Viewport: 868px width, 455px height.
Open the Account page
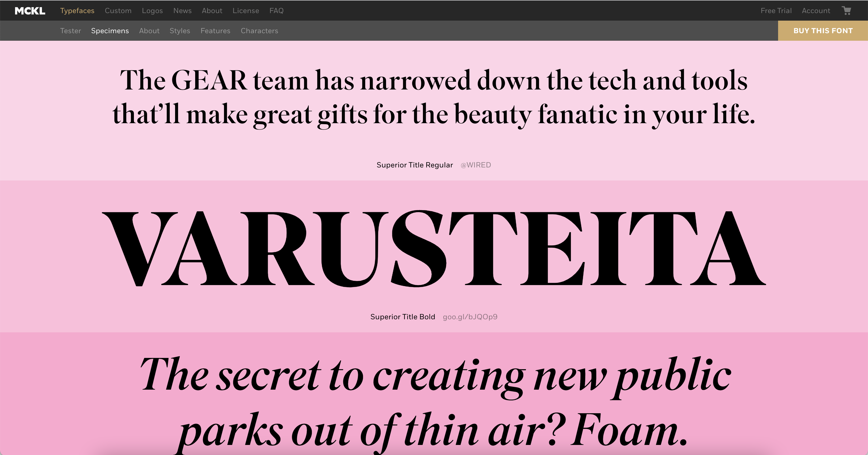(816, 11)
